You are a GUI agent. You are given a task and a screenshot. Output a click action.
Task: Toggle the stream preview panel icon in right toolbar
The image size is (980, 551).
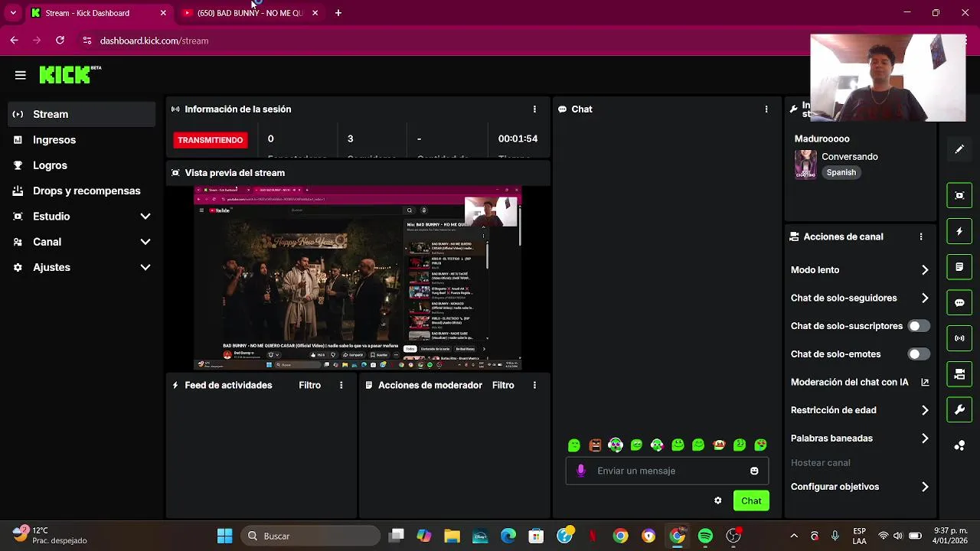(959, 195)
